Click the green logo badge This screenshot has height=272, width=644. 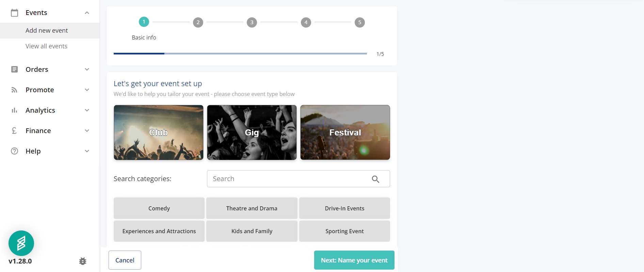[x=21, y=243]
